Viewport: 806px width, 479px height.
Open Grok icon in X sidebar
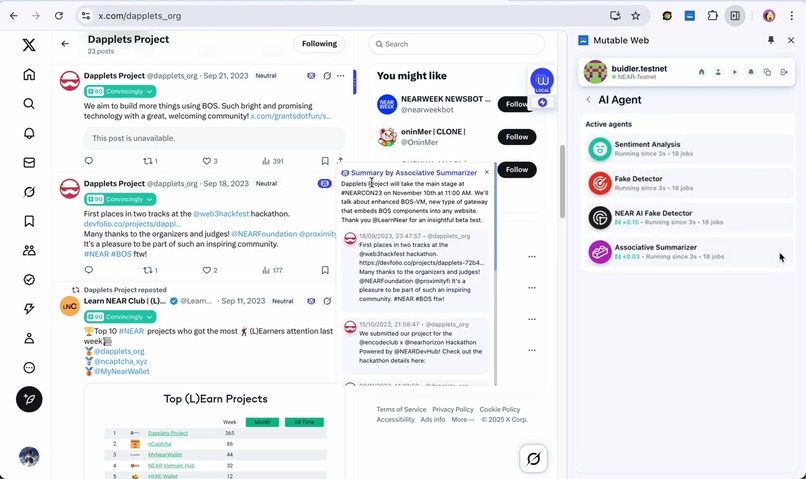click(29, 192)
